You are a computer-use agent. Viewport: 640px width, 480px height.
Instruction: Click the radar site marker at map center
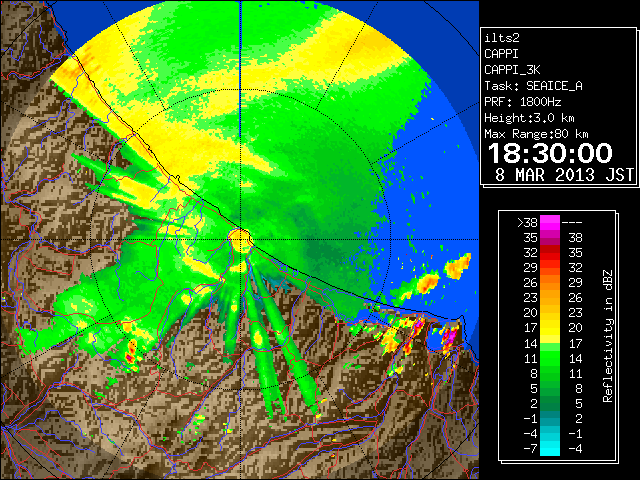point(240,239)
